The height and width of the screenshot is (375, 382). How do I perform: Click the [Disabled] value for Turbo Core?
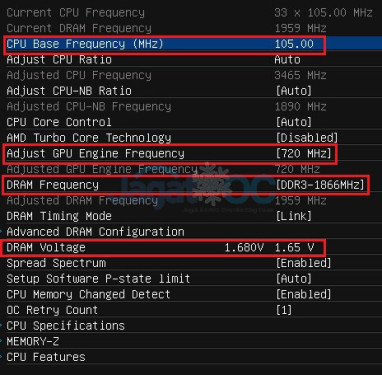[x=307, y=138]
